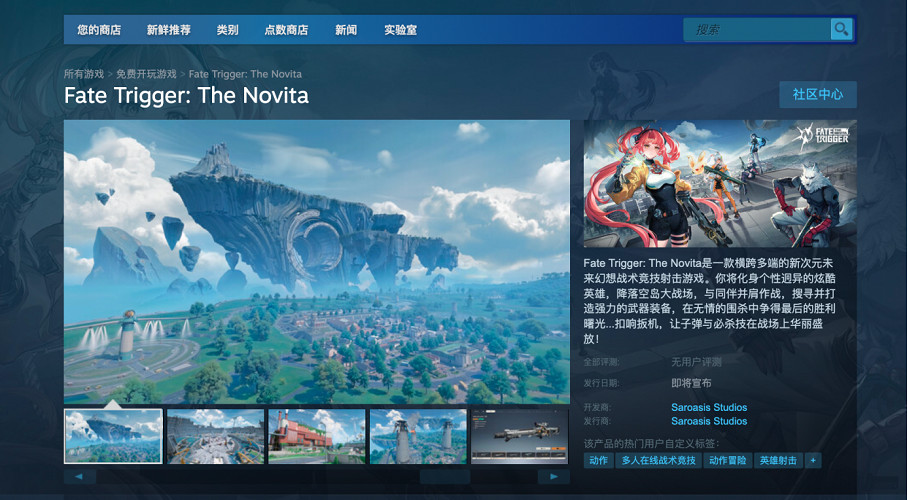Image resolution: width=908 pixels, height=500 pixels.
Task: Click the 社区中心 button
Action: (818, 94)
